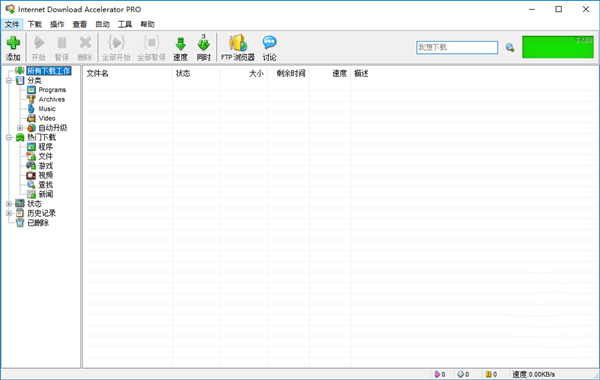Click the green speed graph panel

pyautogui.click(x=558, y=47)
